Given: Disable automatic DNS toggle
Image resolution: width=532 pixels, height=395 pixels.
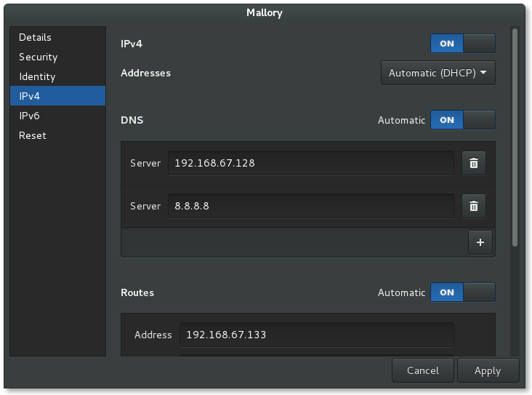Looking at the screenshot, I should point(463,120).
